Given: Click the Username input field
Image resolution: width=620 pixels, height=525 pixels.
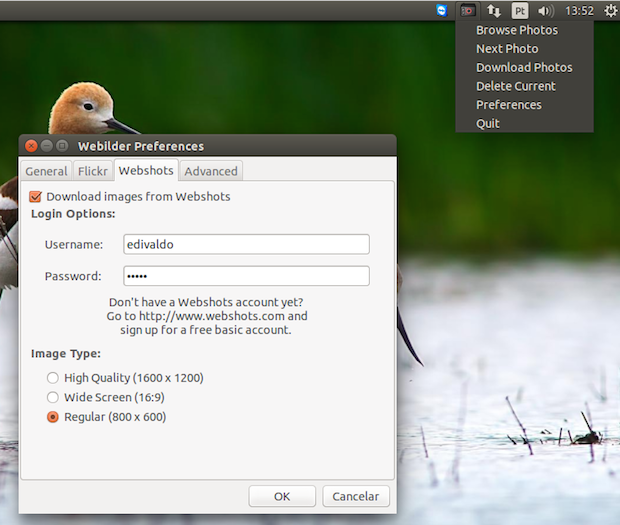Looking at the screenshot, I should 246,244.
